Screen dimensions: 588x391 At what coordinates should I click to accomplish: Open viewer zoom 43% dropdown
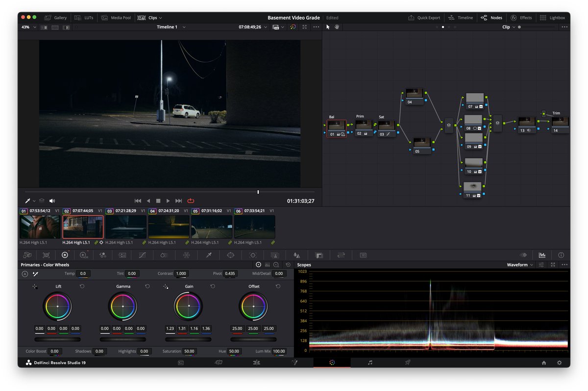(x=29, y=27)
